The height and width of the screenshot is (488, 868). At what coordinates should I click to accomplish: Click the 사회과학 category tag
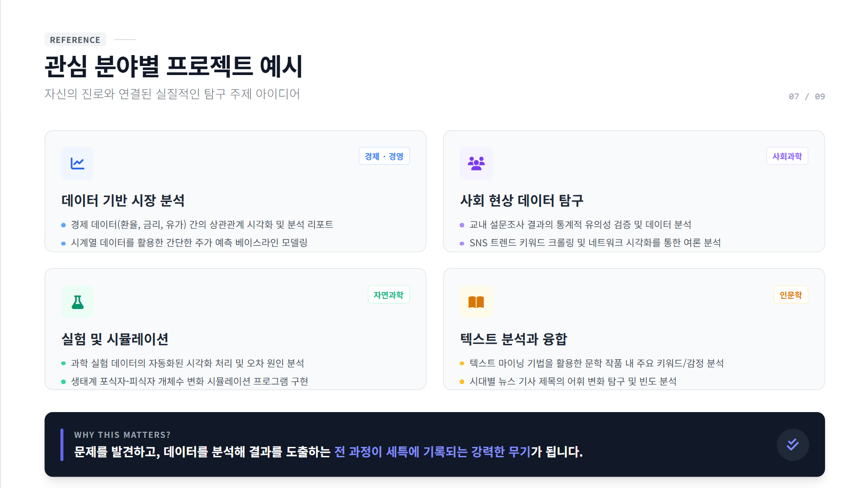[x=787, y=156]
